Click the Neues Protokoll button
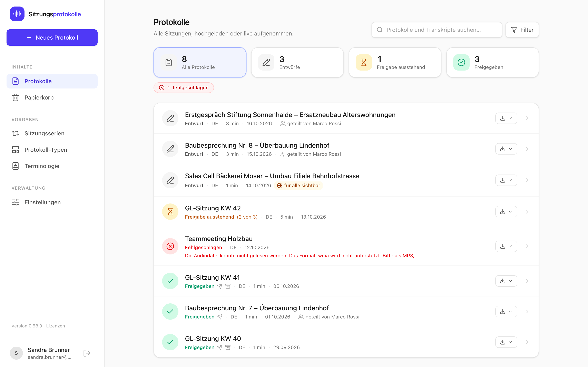Viewport: 588px width, 367px height. [52, 38]
